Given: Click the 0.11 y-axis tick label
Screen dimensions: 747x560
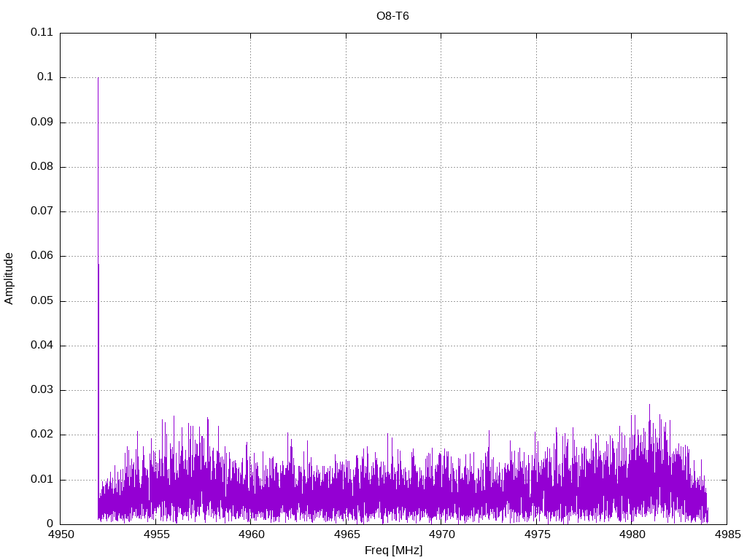Looking at the screenshot, I should click(42, 33).
